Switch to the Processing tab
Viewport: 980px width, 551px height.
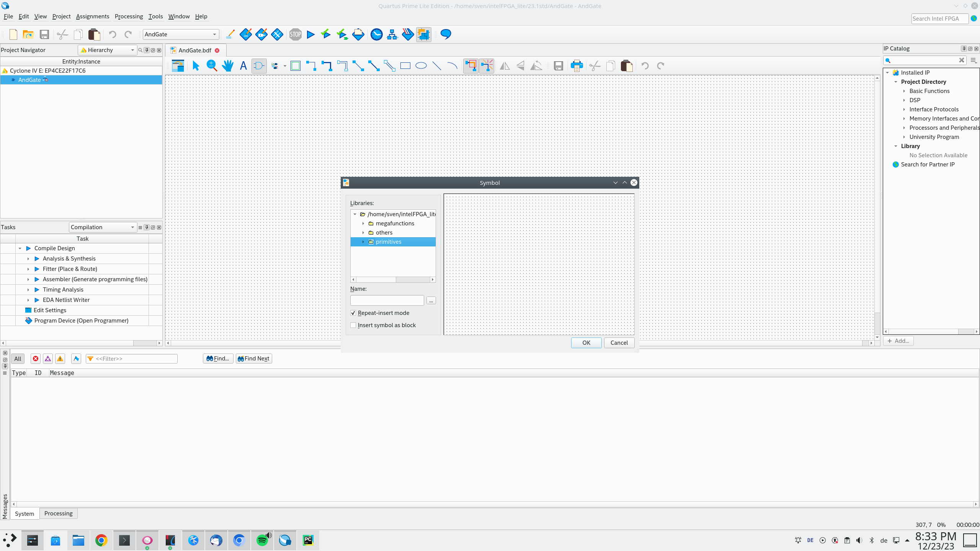pos(58,514)
